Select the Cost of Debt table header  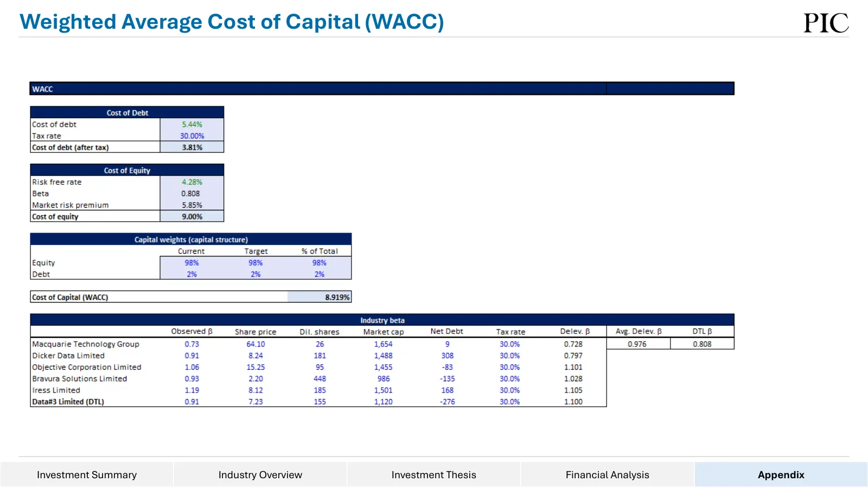(x=127, y=113)
